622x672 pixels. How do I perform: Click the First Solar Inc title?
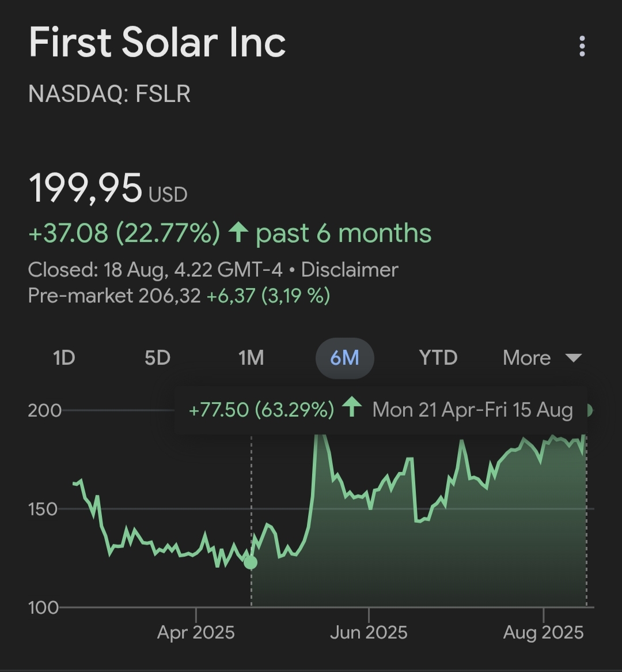157,43
